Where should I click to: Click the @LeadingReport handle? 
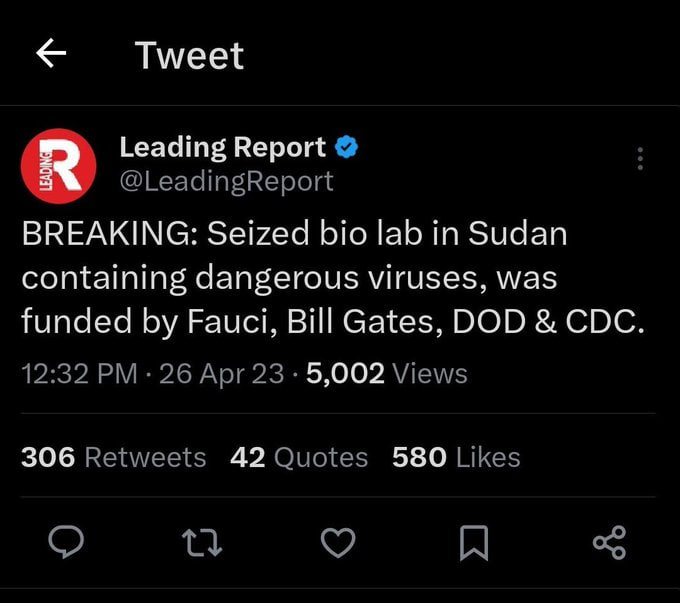click(x=226, y=181)
